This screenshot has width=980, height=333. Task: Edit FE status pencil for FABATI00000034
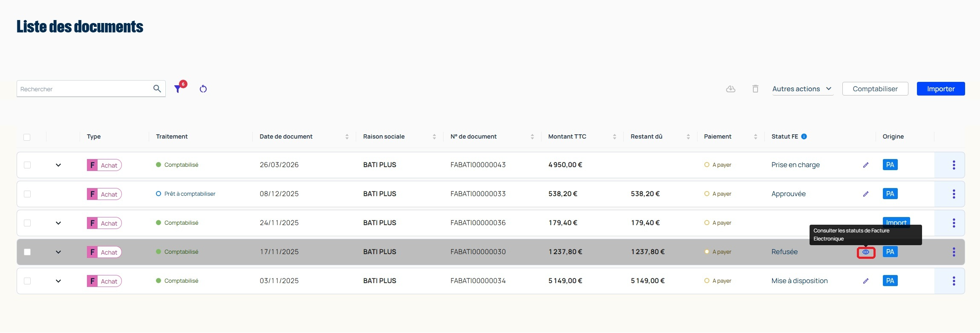click(x=866, y=281)
